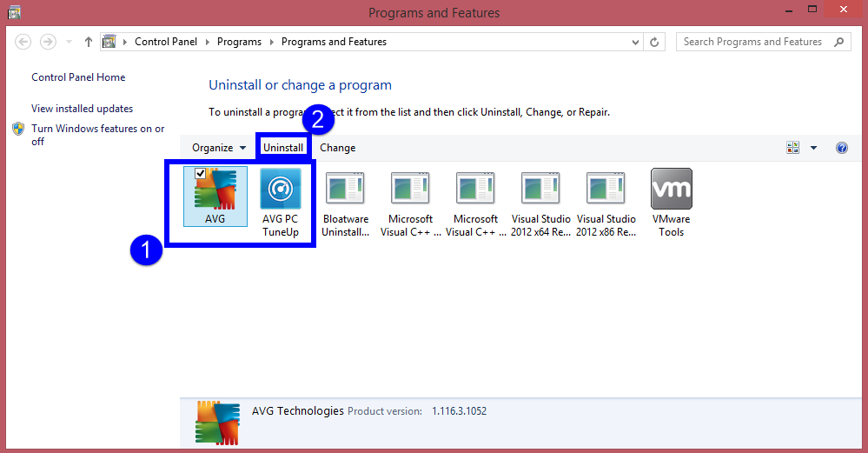868x453 pixels.
Task: Expand the chevron after Programs breadcrumb
Action: point(271,42)
